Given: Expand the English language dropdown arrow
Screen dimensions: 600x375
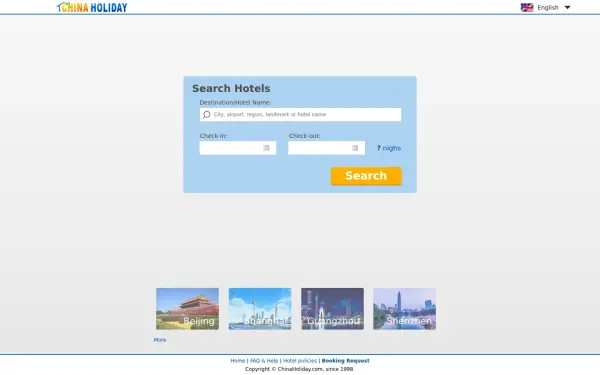Looking at the screenshot, I should pos(567,7).
